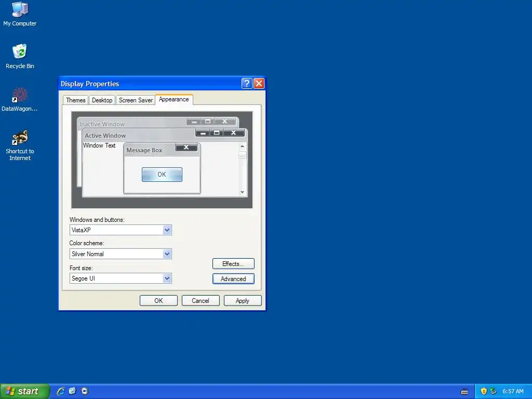Click the preview Active Window maximize icon

point(217,132)
